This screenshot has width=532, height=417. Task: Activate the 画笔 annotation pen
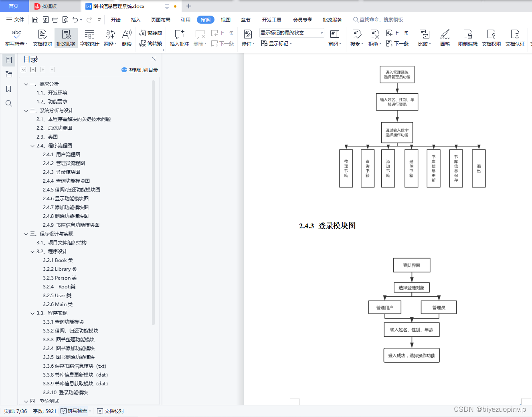click(445, 38)
